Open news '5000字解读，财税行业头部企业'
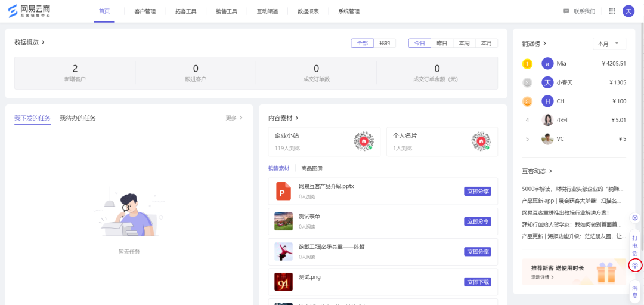The height and width of the screenshot is (305, 644). pos(573,189)
